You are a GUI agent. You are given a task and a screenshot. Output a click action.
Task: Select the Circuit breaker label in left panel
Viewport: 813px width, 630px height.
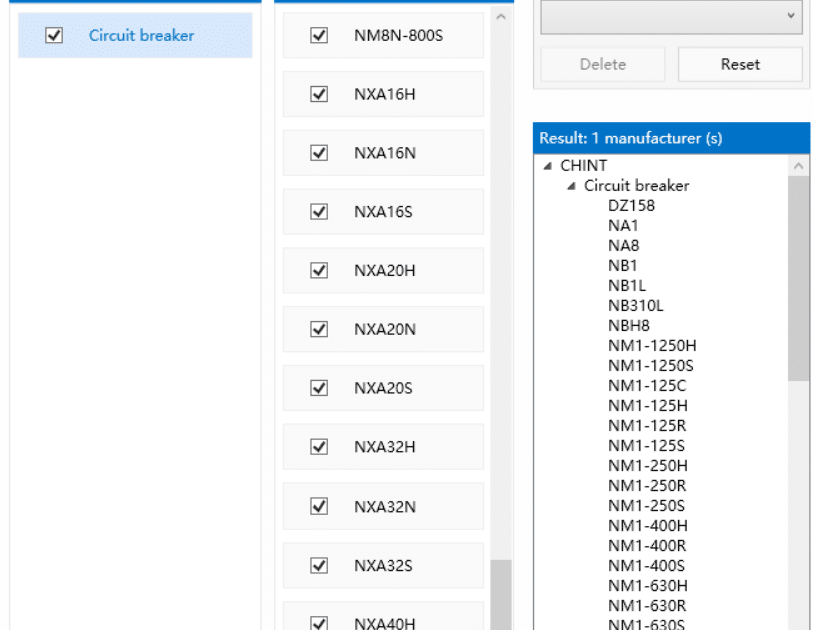tap(141, 35)
